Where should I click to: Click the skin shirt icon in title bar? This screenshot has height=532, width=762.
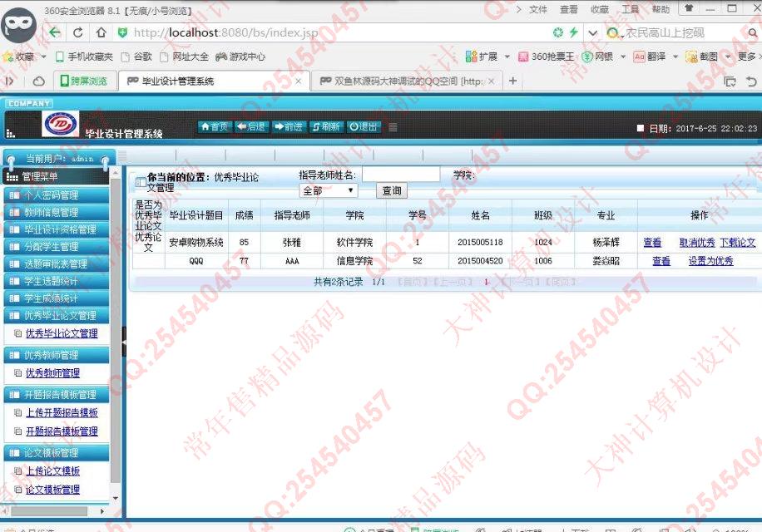pos(689,8)
